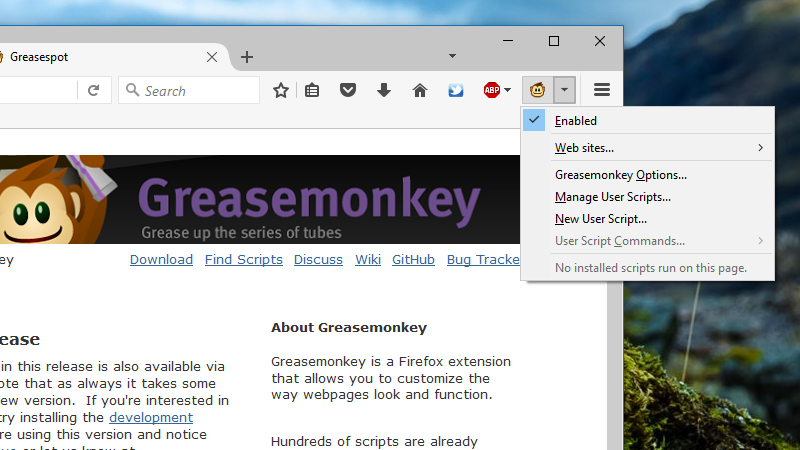The image size is (800, 450).
Task: Open the Adblock Plus ABP icon
Action: [492, 90]
